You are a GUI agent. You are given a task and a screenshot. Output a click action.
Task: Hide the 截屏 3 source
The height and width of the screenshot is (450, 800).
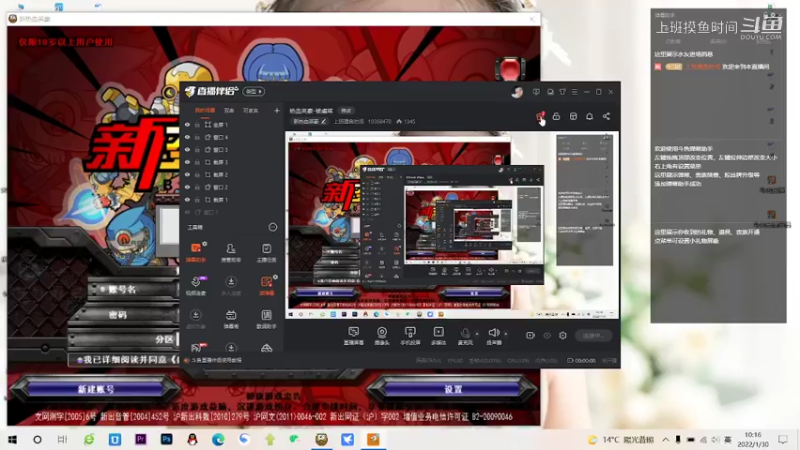187,162
